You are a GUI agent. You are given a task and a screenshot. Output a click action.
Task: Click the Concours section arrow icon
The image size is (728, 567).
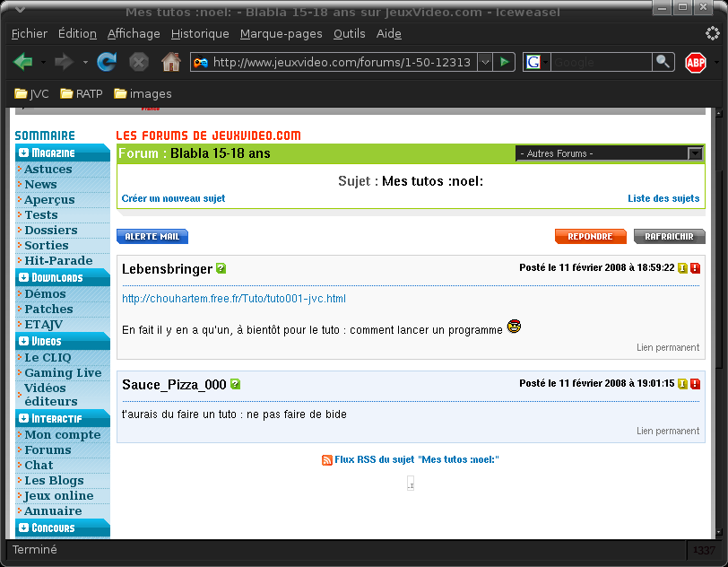[24, 528]
